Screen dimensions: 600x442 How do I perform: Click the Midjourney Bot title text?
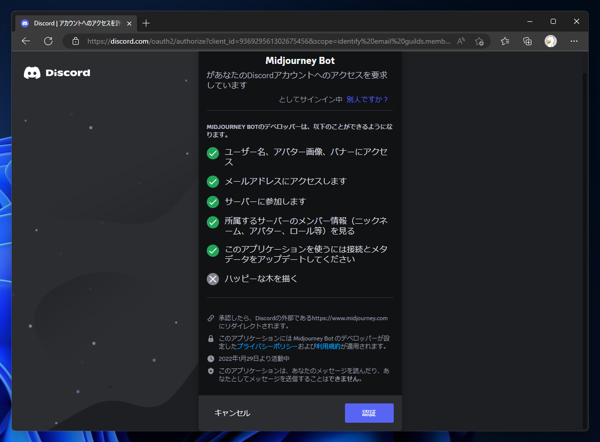coord(300,61)
